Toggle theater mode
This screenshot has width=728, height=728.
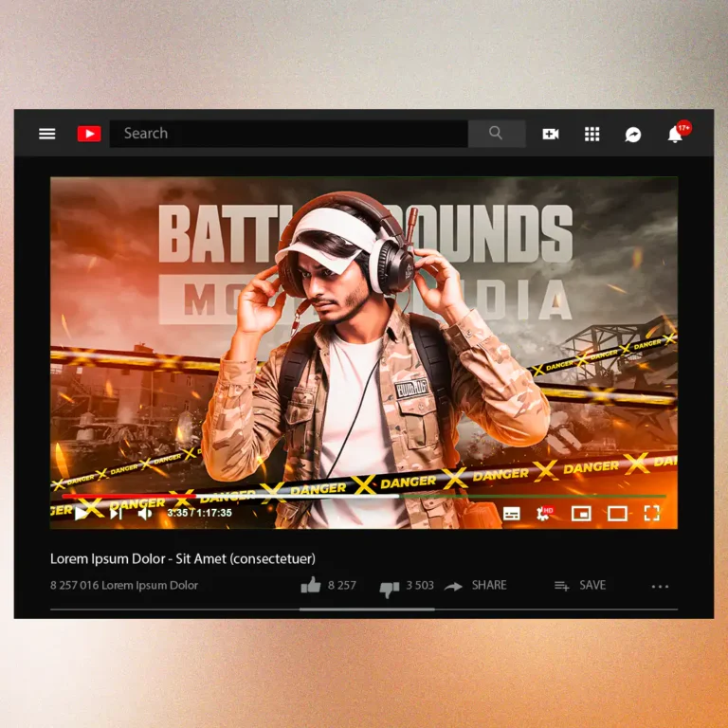click(617, 514)
